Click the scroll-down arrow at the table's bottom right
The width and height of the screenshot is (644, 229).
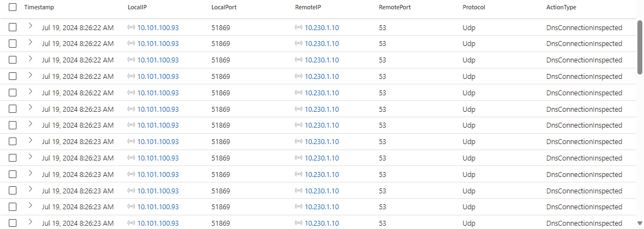[x=640, y=223]
